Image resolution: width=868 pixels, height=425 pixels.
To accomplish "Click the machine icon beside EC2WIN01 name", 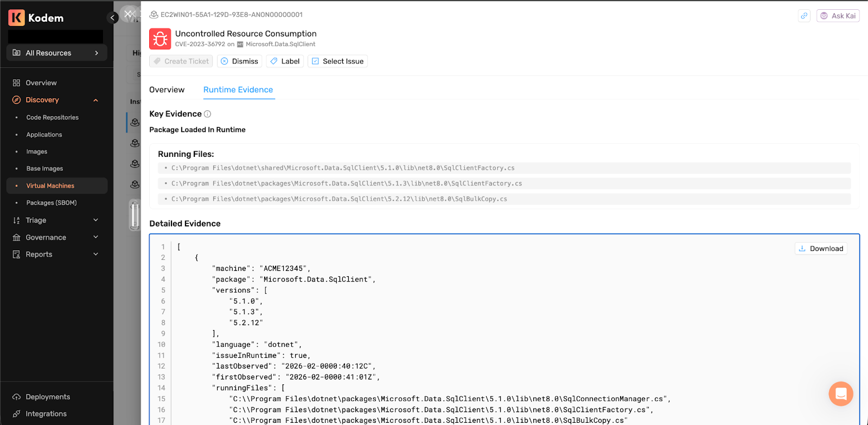I will (x=154, y=15).
